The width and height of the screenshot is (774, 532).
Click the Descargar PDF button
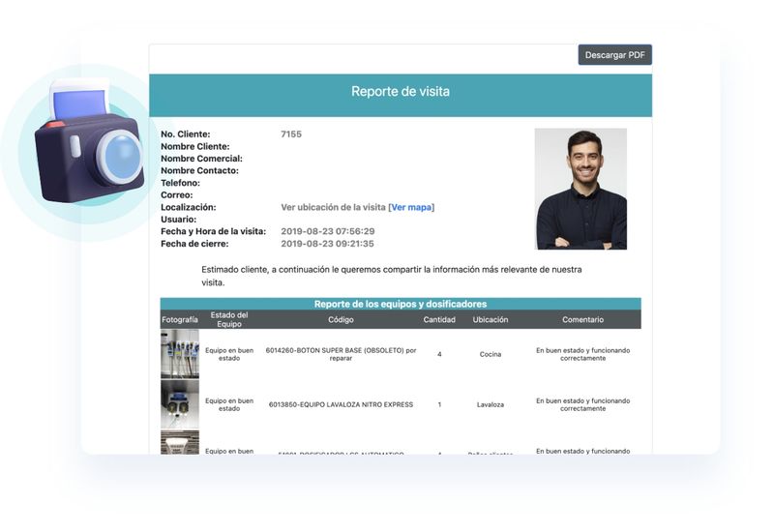tap(614, 55)
